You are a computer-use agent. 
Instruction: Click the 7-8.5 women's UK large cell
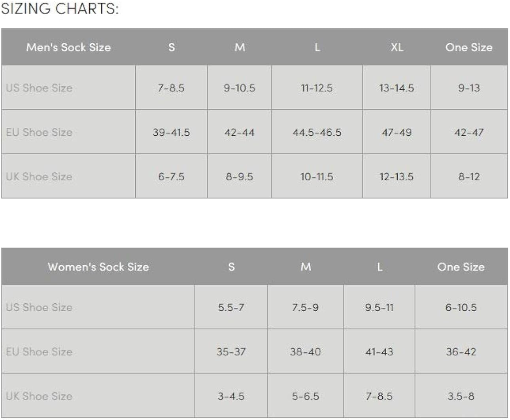click(x=379, y=396)
